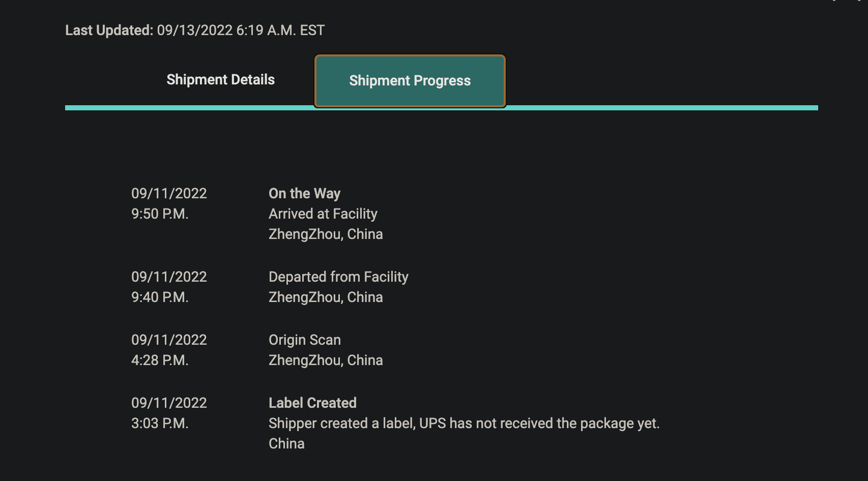Image resolution: width=868 pixels, height=481 pixels.
Task: Click the 4:28 P.M. time entry
Action: pyautogui.click(x=160, y=360)
